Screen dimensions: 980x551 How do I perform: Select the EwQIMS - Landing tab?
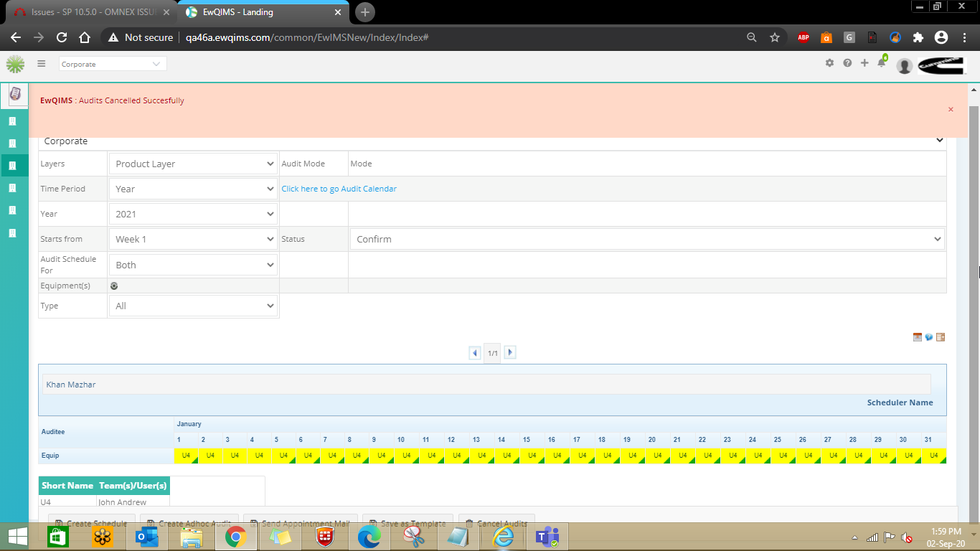[264, 12]
